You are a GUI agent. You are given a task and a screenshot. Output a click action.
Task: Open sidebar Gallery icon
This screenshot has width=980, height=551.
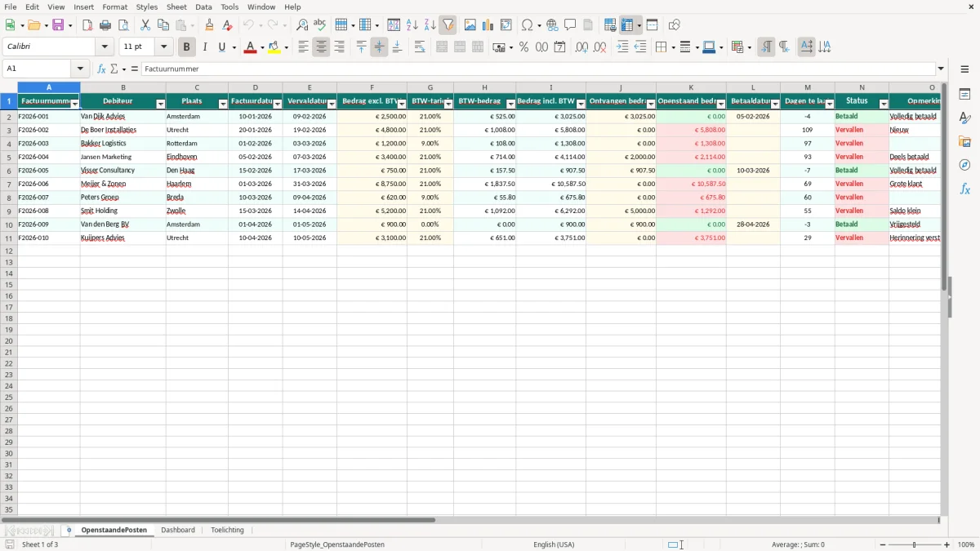pos(964,142)
